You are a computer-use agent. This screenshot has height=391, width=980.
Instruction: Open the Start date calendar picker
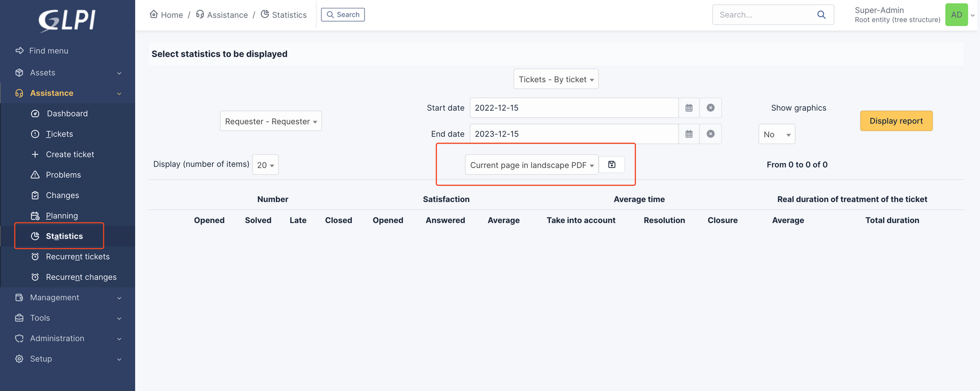click(689, 108)
